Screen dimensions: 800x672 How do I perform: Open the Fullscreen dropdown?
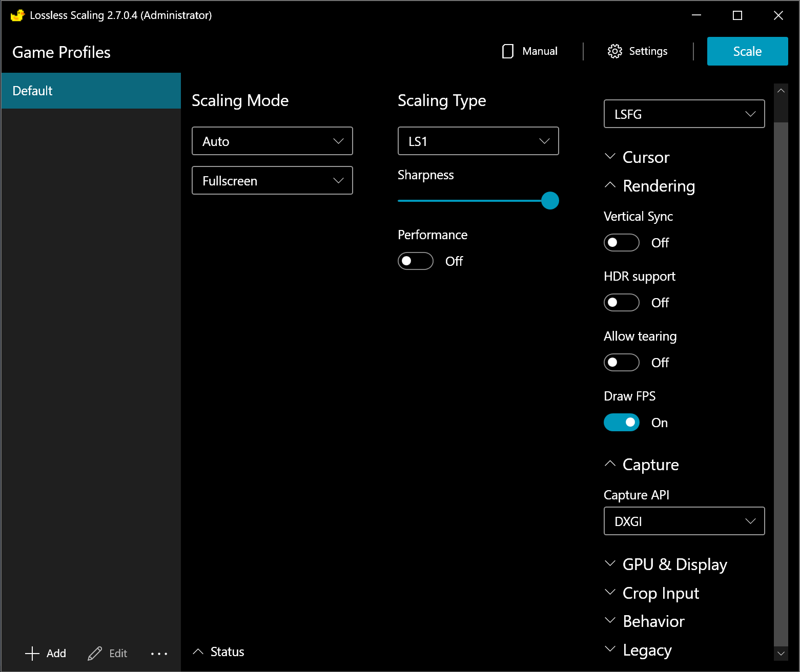click(272, 180)
